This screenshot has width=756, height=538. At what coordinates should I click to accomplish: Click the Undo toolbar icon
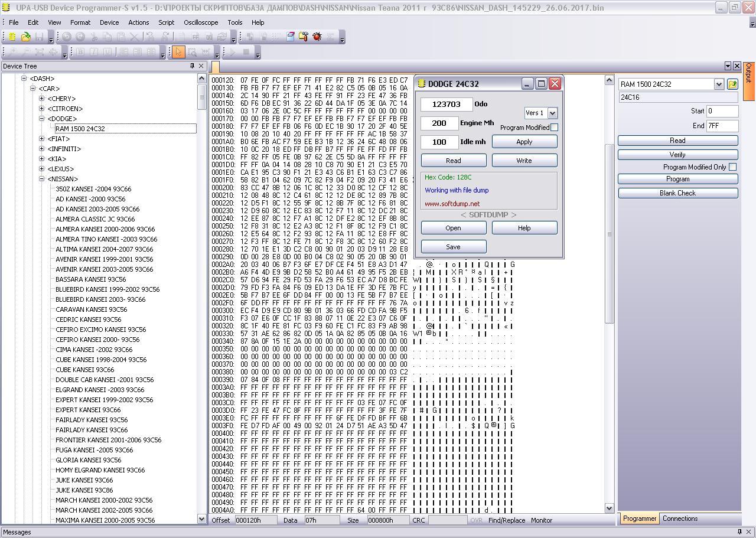(x=67, y=37)
